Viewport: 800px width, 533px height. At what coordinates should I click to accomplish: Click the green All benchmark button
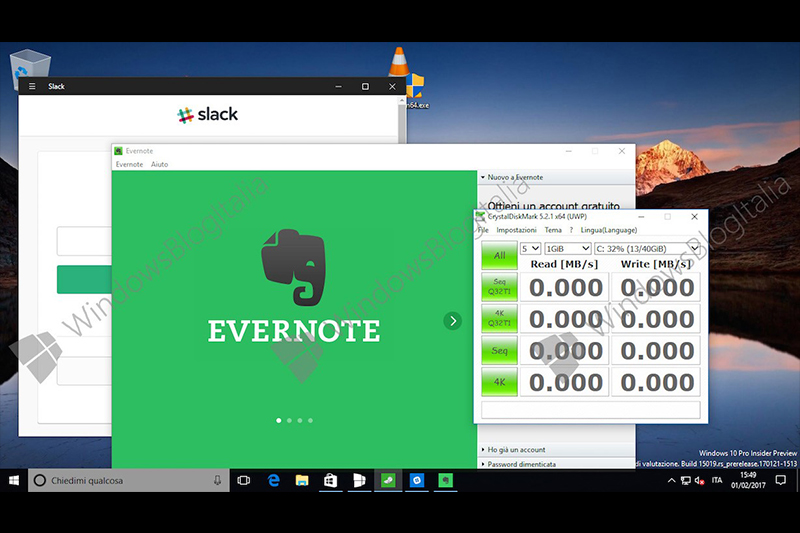(x=499, y=256)
